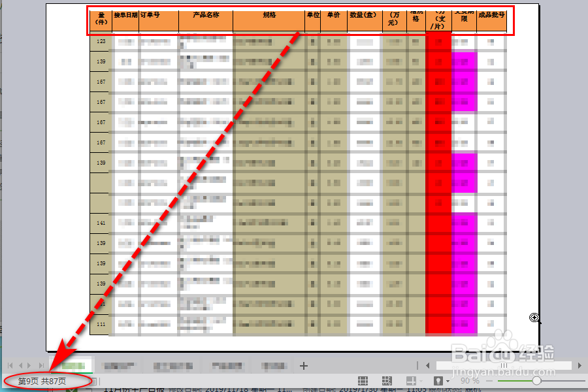Click the zoom slider handle

[x=536, y=381]
